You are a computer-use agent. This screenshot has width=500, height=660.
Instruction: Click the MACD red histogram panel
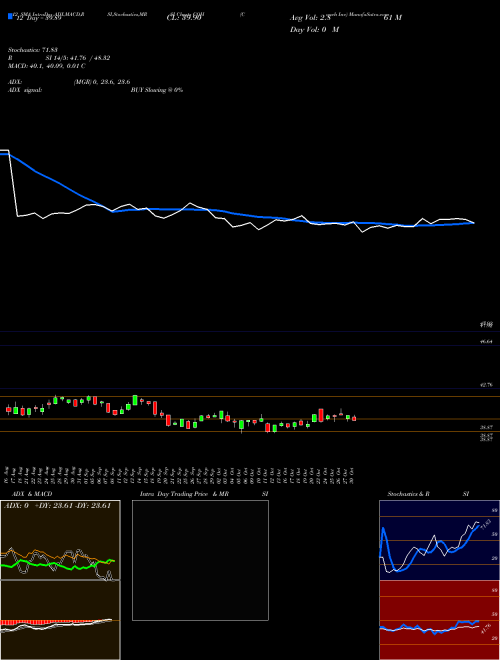point(60,620)
